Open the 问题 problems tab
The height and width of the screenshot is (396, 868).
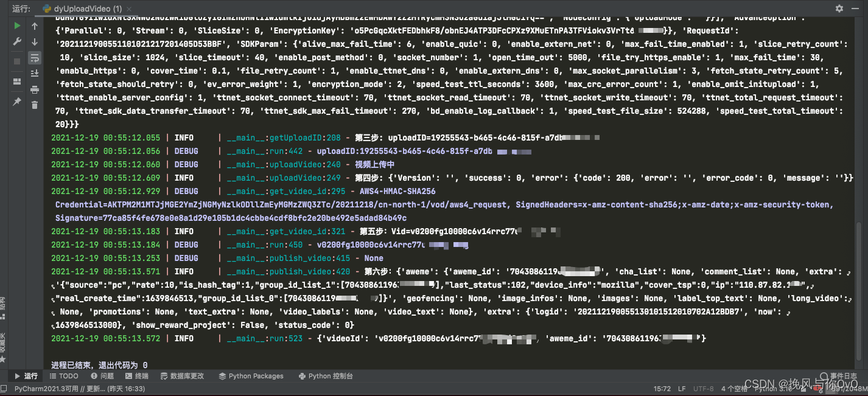pos(102,376)
